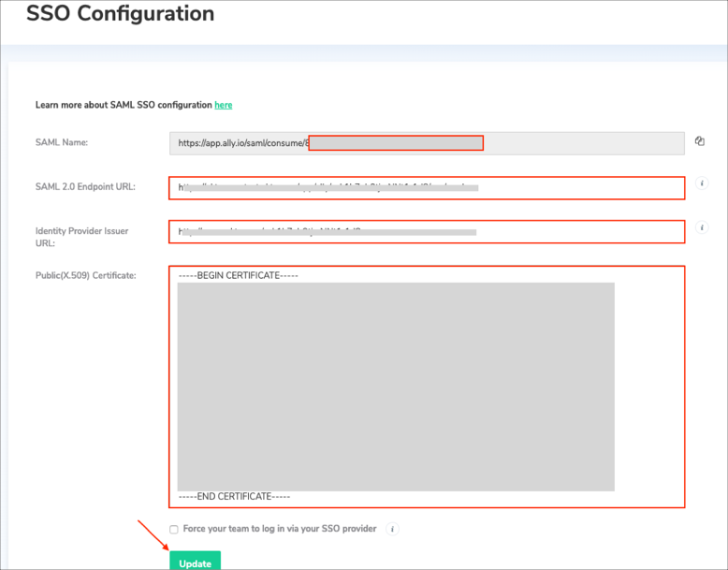Click into Identity Provider Issuer URL field
This screenshot has height=570, width=728.
coord(426,231)
